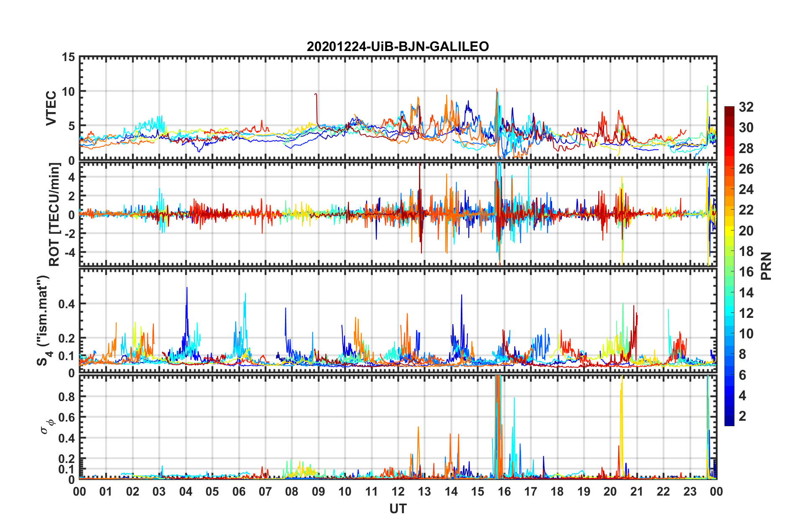The height and width of the screenshot is (532, 796).
Task: Click blue S4 peak at 04 UT
Action: (x=187, y=318)
